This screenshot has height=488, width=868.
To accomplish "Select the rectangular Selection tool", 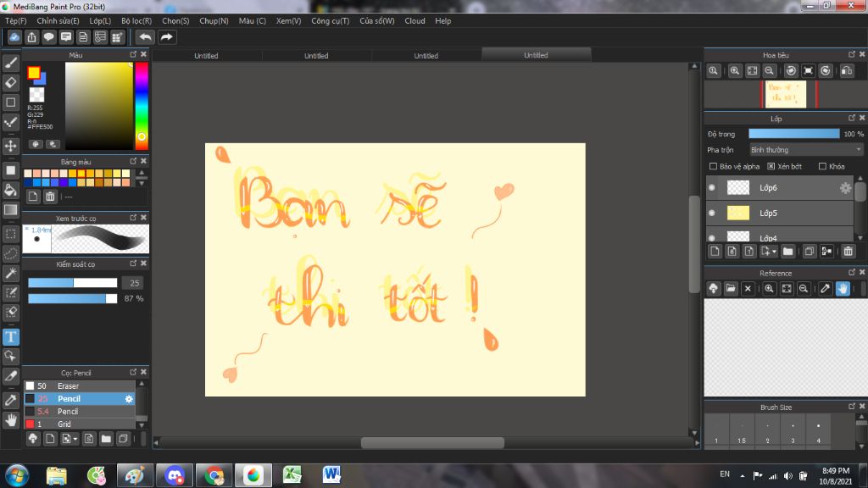I will (x=10, y=234).
